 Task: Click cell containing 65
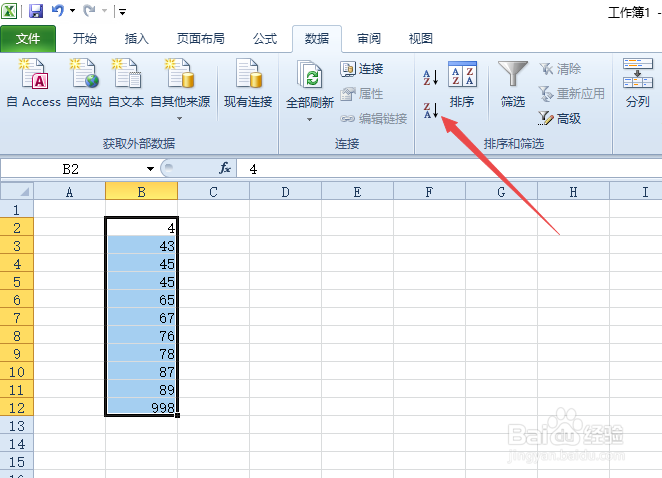click(x=141, y=300)
